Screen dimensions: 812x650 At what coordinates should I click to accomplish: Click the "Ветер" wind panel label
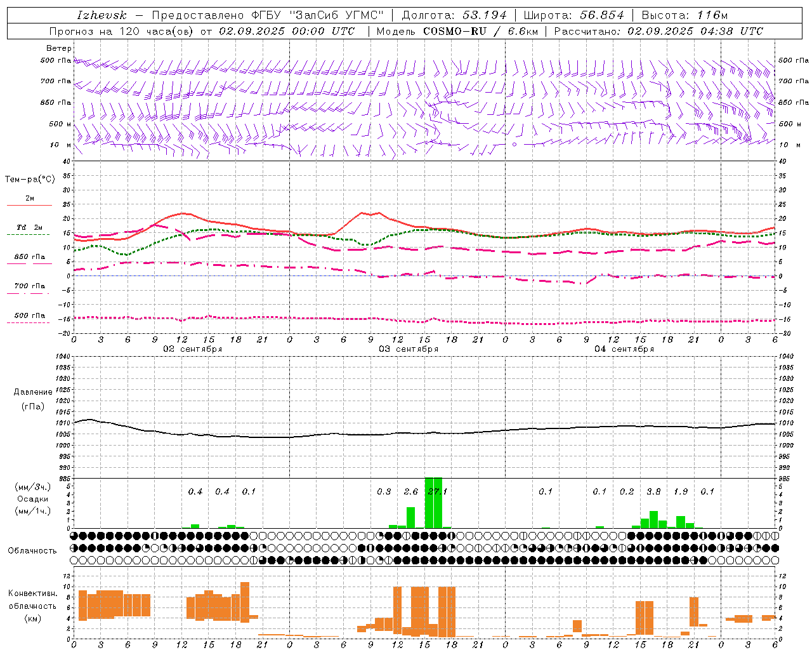click(x=59, y=48)
